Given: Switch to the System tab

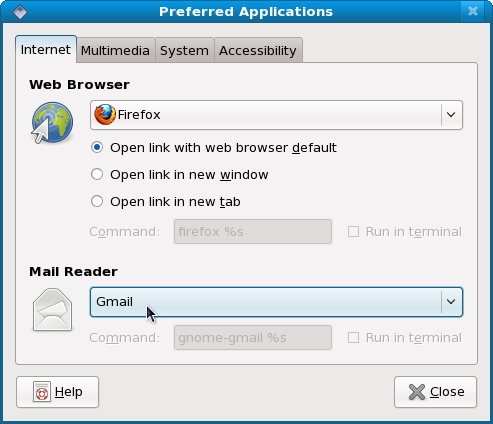Looking at the screenshot, I should pos(184,51).
